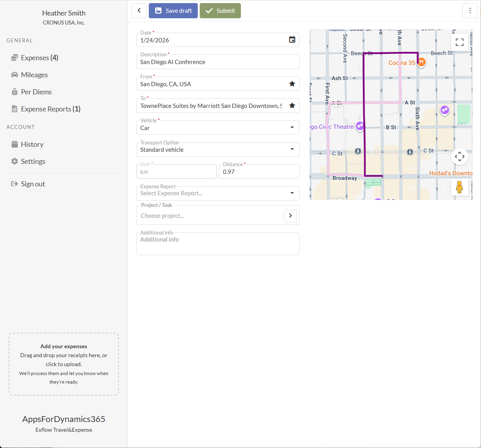Click the Street View pegman icon
481x448 pixels.
[459, 188]
